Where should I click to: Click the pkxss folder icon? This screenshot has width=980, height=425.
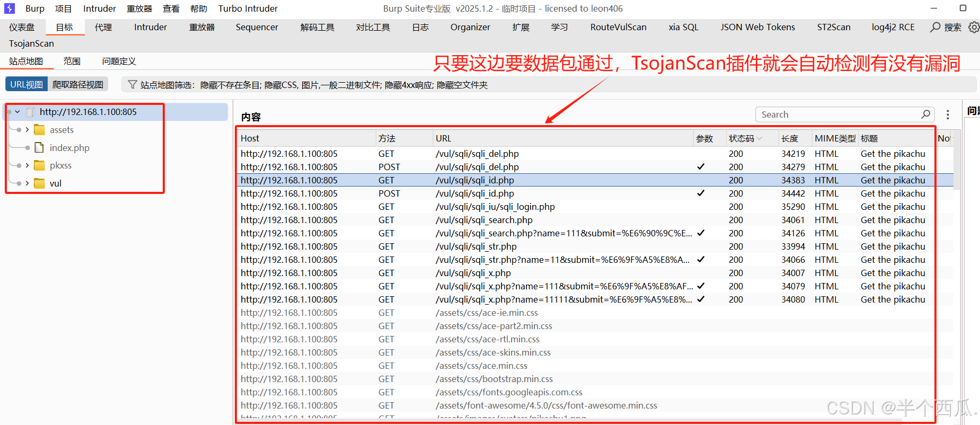(39, 165)
